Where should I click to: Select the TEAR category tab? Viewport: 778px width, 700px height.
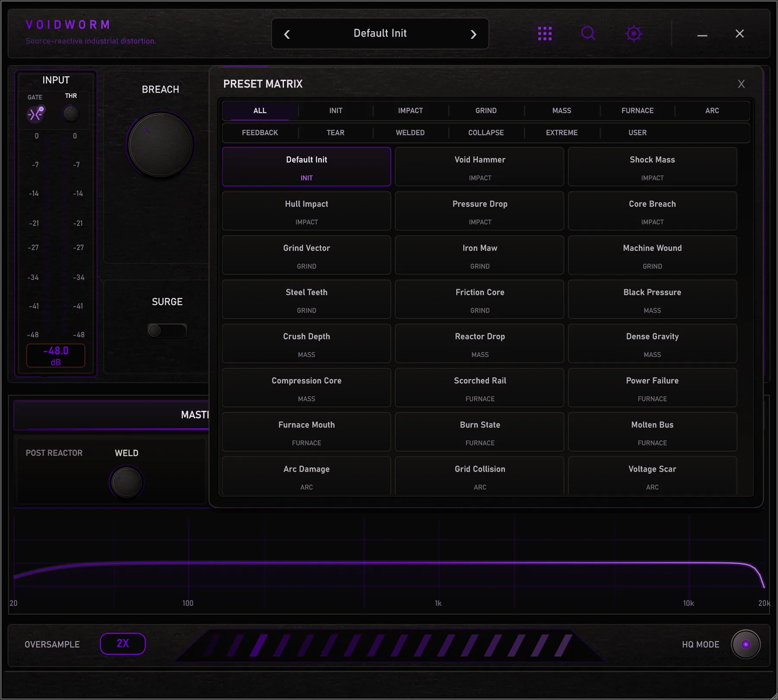click(x=336, y=133)
